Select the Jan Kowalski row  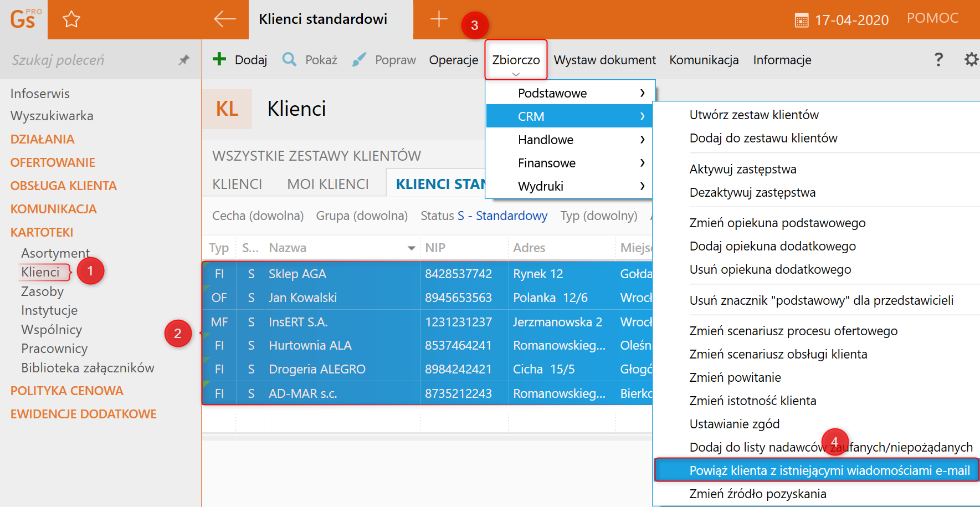coord(427,298)
